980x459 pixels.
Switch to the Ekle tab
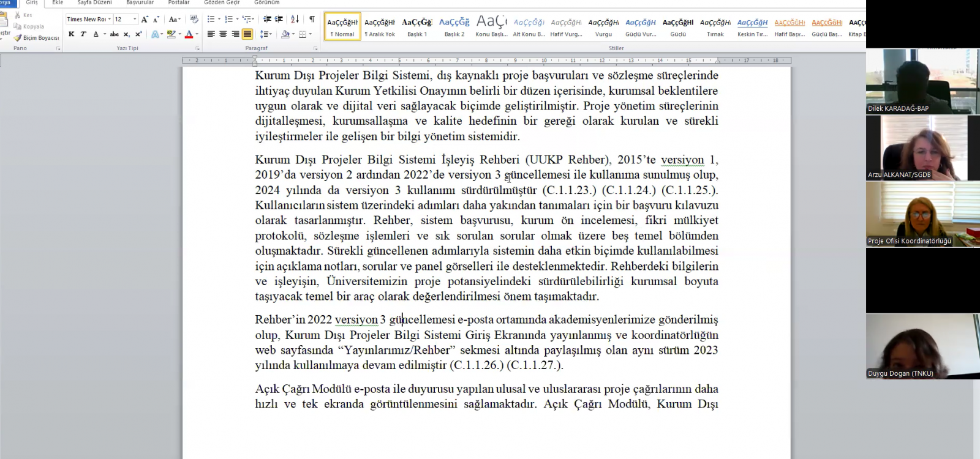(x=58, y=3)
